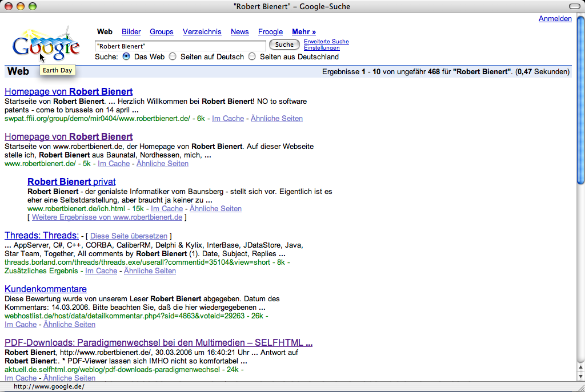Open Ähnliche Seiten for the ich.html result

pos(215,209)
